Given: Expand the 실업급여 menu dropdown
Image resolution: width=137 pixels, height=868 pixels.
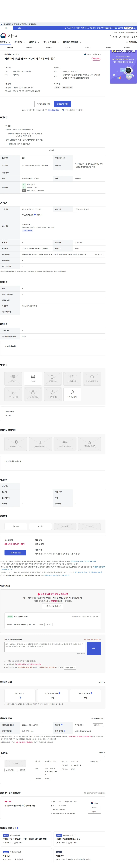Looking at the screenshot, I should tap(34, 42).
